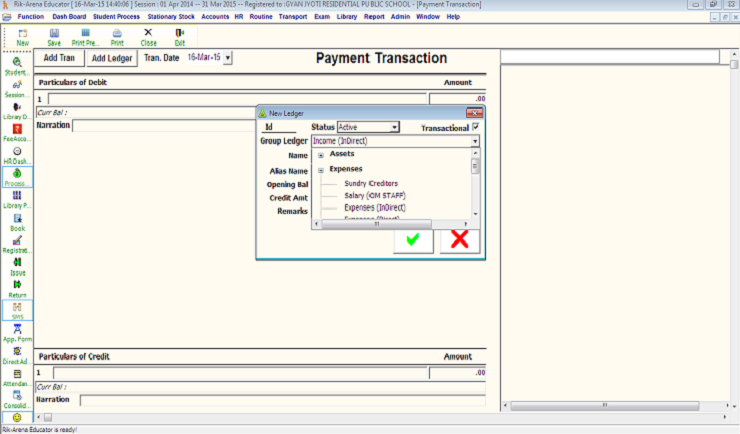
Task: Expand the Assets tree node
Action: click(320, 154)
